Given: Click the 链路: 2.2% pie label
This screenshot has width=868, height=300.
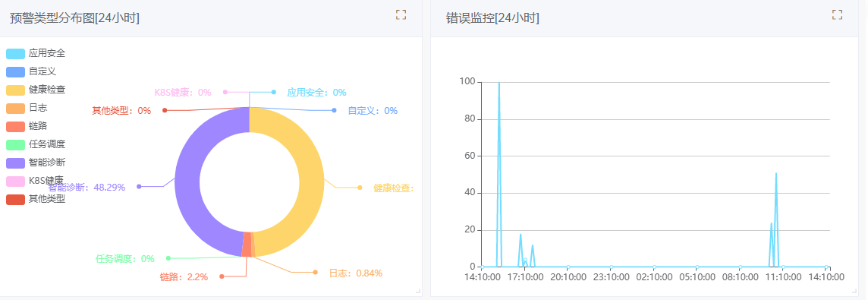Looking at the screenshot, I should coord(184,276).
